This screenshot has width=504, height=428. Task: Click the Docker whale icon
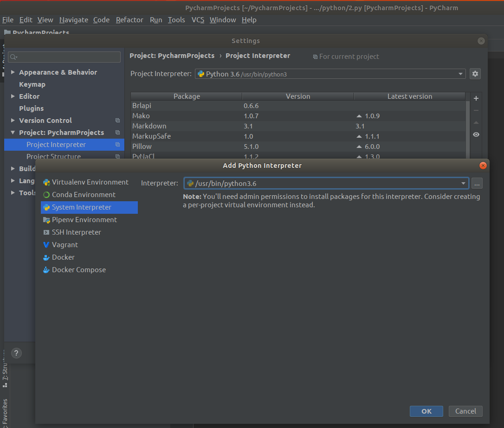tap(46, 257)
